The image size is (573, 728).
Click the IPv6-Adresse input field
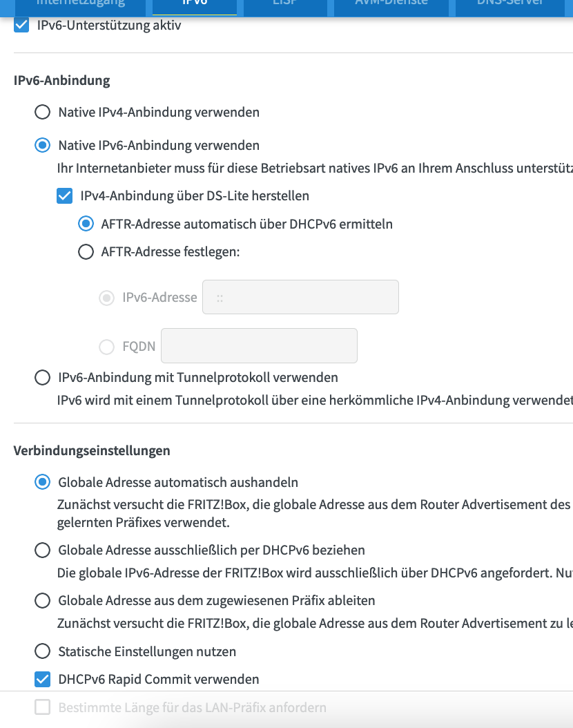(300, 297)
